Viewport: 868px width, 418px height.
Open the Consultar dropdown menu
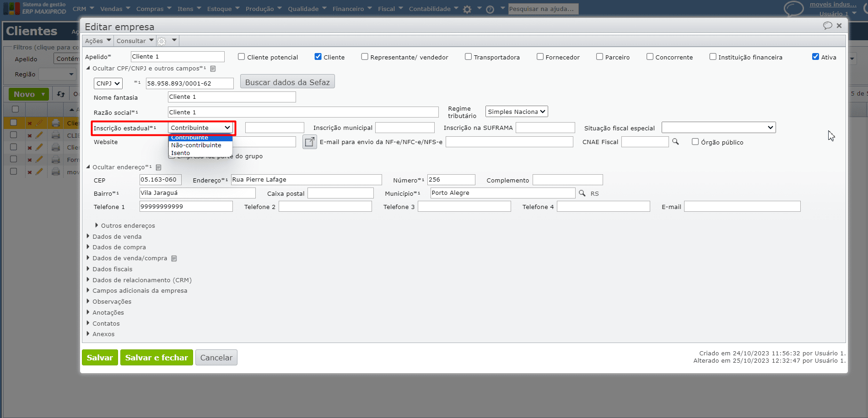coord(135,41)
